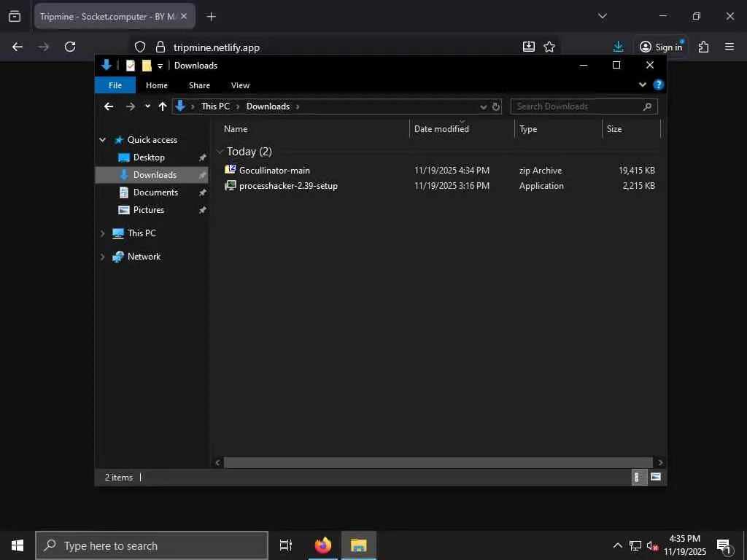Expand the Explorer ribbon chevron

point(642,85)
